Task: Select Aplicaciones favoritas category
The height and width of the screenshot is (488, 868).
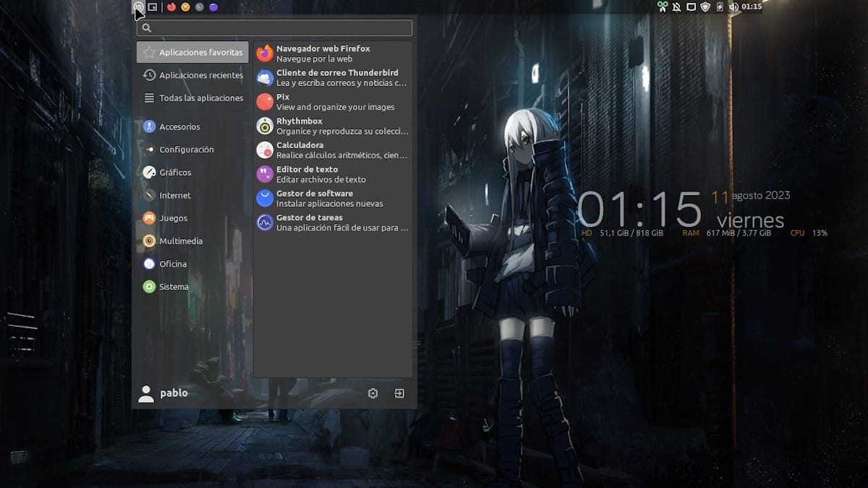Action: point(192,52)
